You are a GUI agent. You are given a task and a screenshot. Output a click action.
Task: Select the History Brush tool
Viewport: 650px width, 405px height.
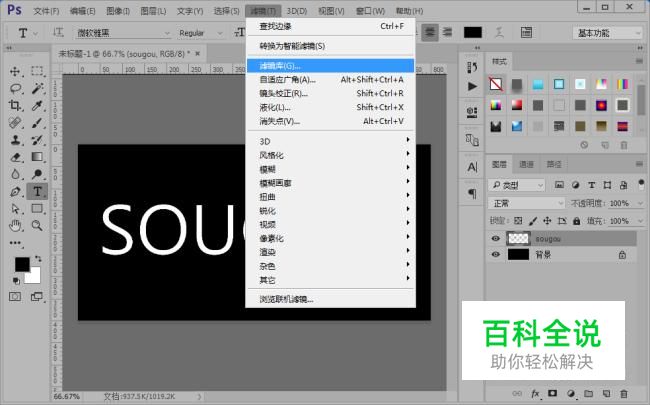[37, 140]
